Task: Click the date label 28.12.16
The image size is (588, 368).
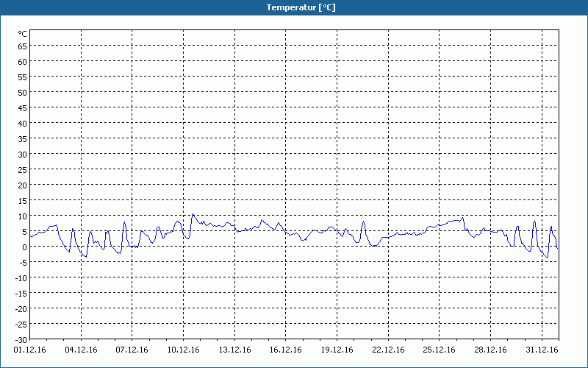Action: [490, 350]
